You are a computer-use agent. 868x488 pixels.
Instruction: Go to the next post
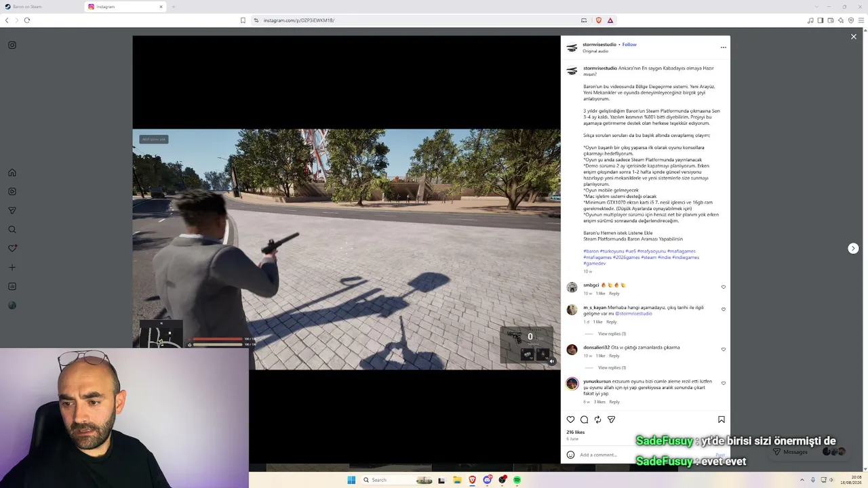(x=853, y=249)
